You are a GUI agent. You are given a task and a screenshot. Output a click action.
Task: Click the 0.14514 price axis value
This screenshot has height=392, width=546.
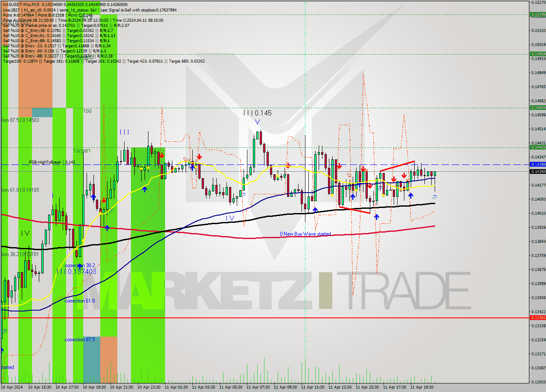[x=538, y=129]
